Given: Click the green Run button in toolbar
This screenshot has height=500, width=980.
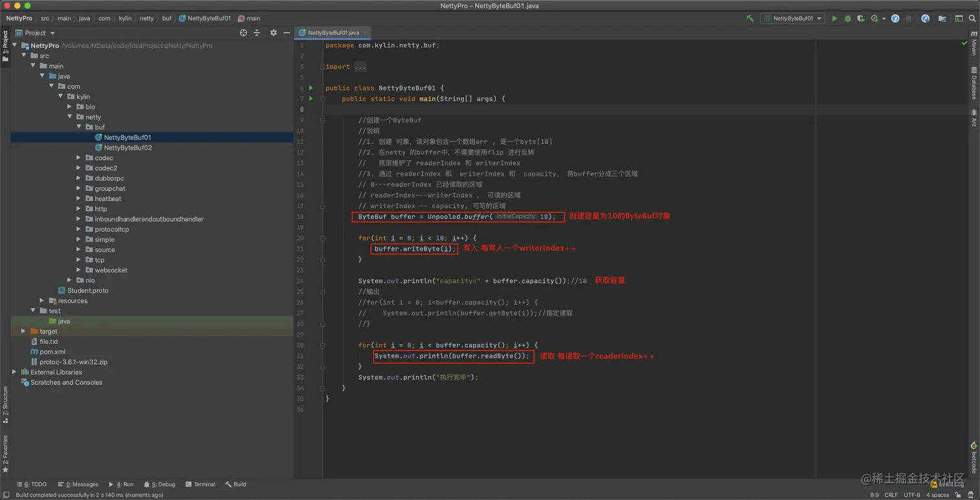Looking at the screenshot, I should point(834,19).
